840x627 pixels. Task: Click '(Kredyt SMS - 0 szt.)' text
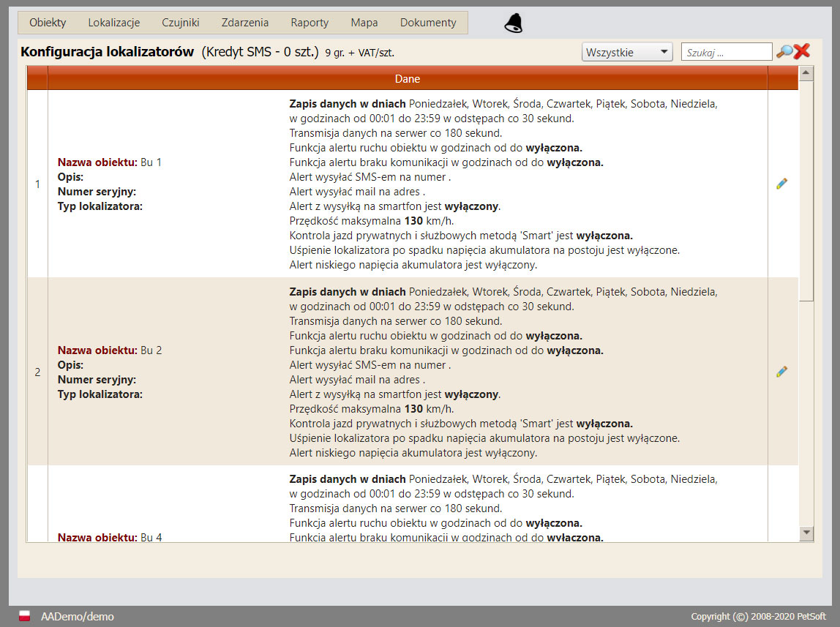pyautogui.click(x=260, y=52)
